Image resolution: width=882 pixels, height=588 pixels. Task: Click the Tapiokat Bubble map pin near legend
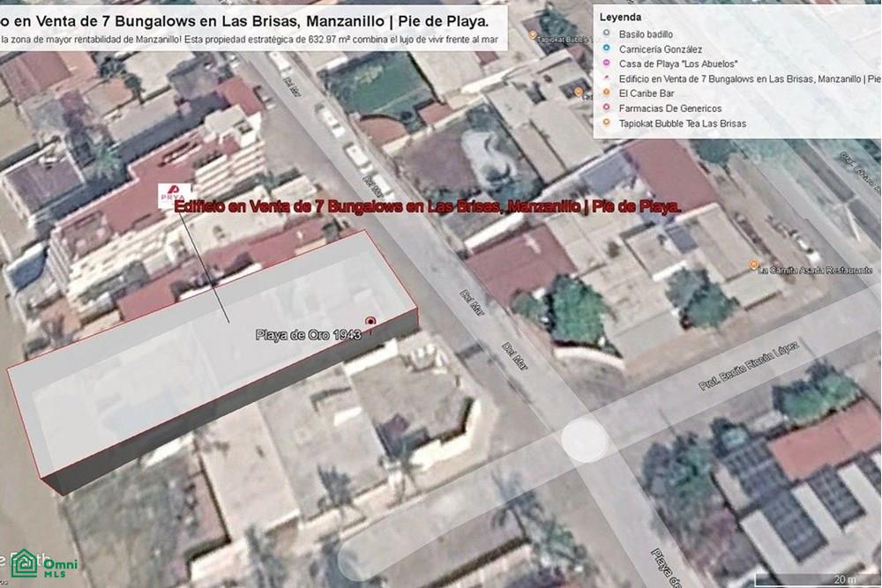click(532, 35)
